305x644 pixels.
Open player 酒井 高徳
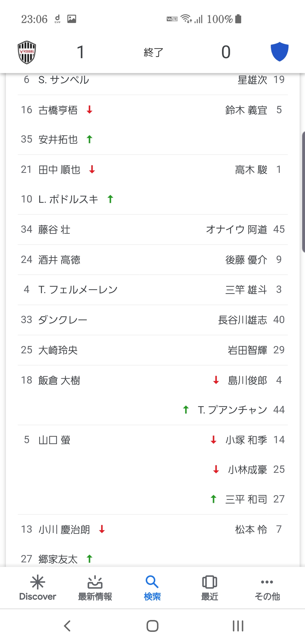[x=59, y=260]
